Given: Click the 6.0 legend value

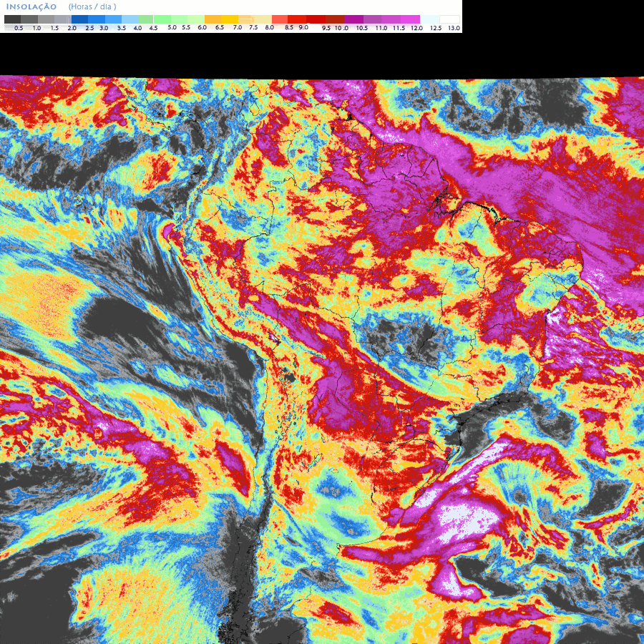Looking at the screenshot, I should (202, 27).
